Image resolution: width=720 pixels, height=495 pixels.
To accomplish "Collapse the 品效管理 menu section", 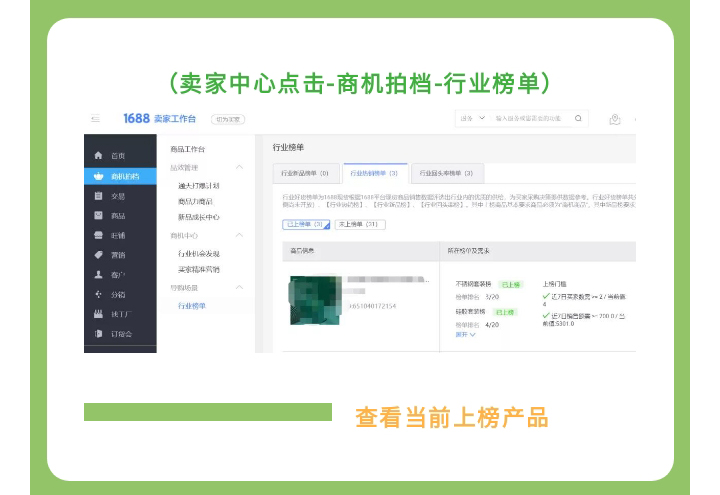I will coord(239,167).
